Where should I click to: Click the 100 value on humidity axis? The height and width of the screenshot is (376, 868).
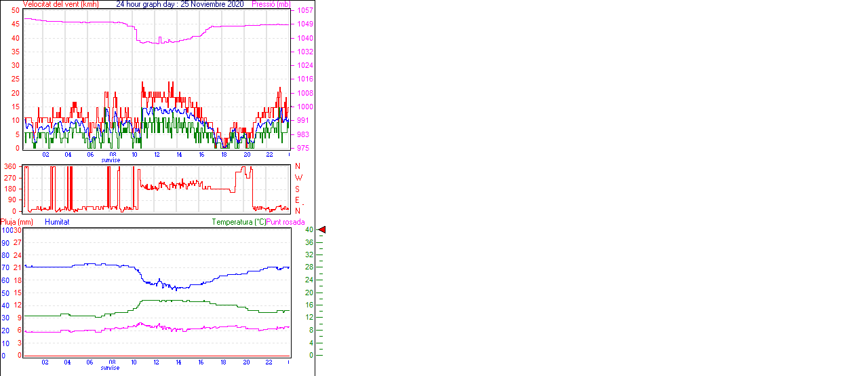tap(5, 230)
